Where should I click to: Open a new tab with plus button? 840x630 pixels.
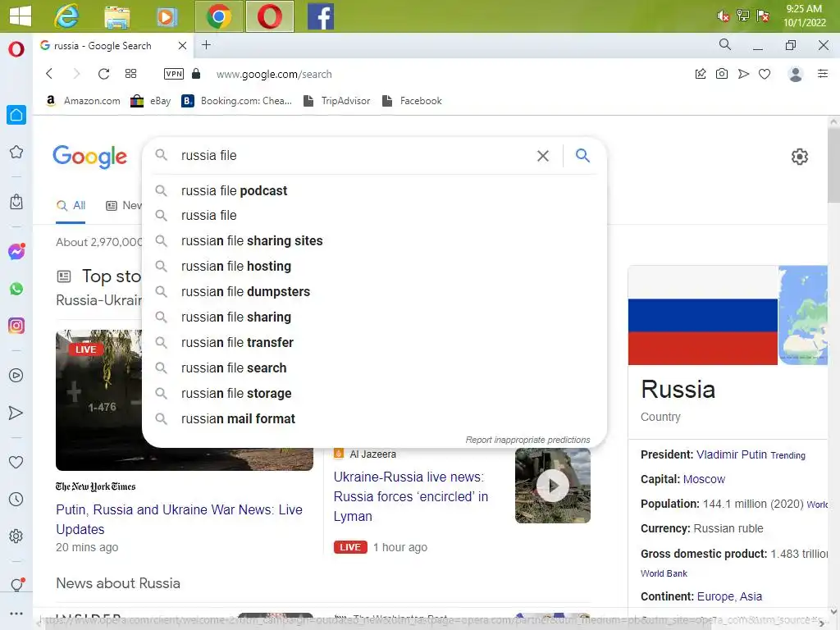tap(206, 45)
